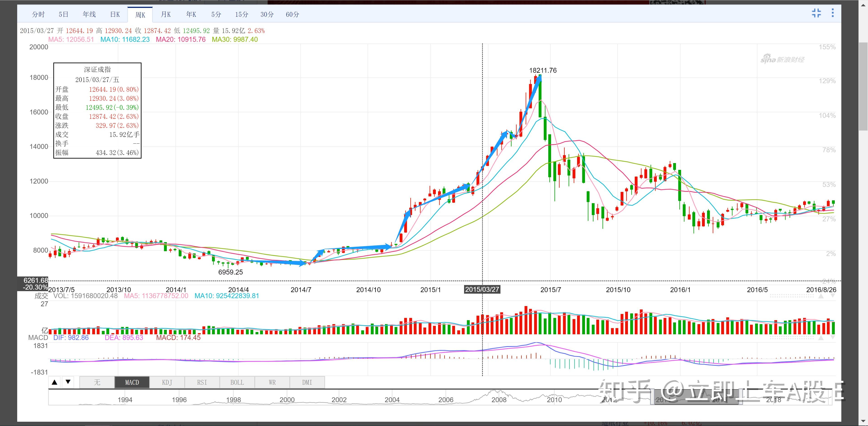
Task: Choose the MACD indicator button
Action: [132, 382]
